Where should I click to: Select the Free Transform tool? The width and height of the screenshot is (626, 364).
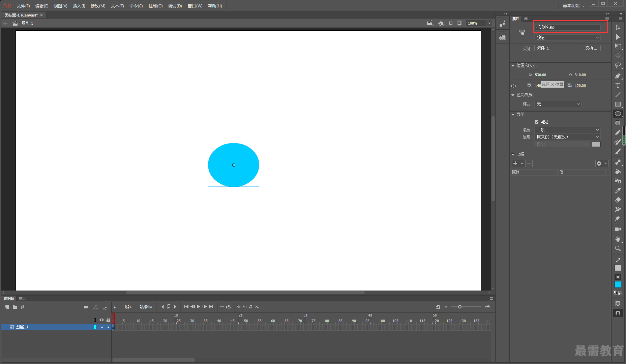[618, 46]
